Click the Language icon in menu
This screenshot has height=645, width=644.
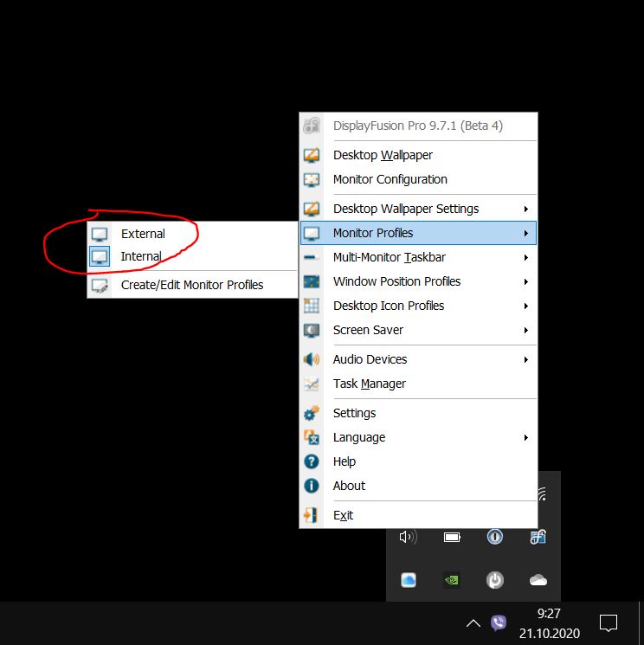[x=312, y=437]
